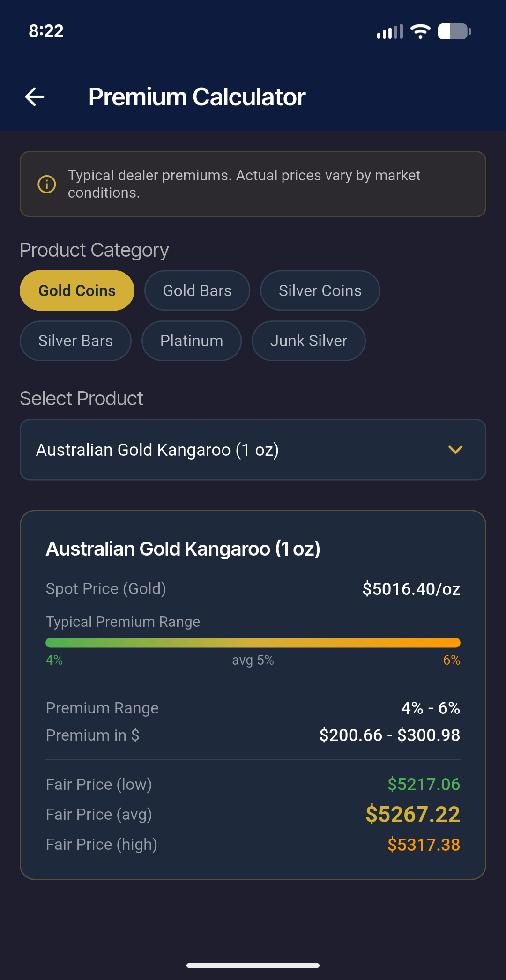Tap the back arrow to exit Premium Calculator
Viewport: 506px width, 980px height.
[33, 96]
